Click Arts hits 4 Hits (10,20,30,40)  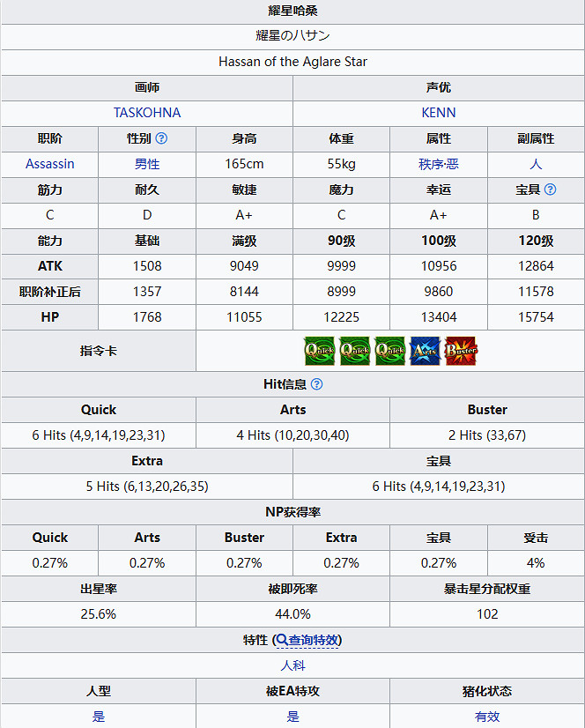(x=293, y=435)
